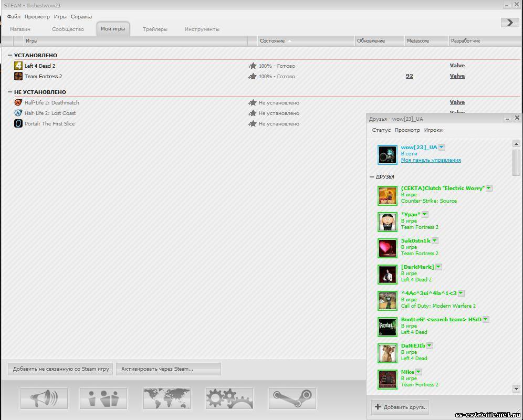Click avatar of (CEKTA)Clutch friend
This screenshot has height=420, width=523.
click(387, 196)
